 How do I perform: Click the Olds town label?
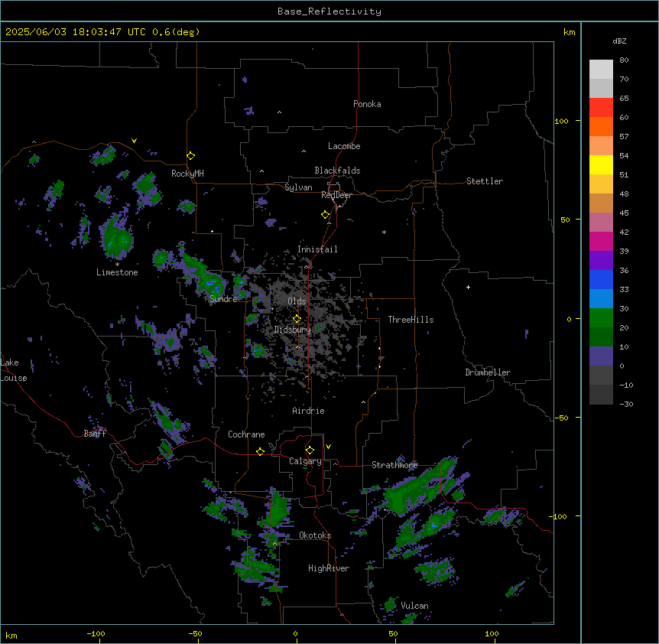297,301
